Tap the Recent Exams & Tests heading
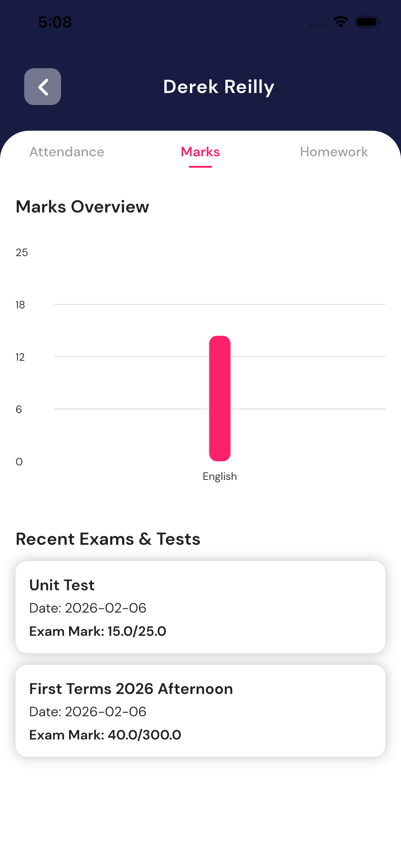Image resolution: width=401 pixels, height=868 pixels. coord(108,539)
